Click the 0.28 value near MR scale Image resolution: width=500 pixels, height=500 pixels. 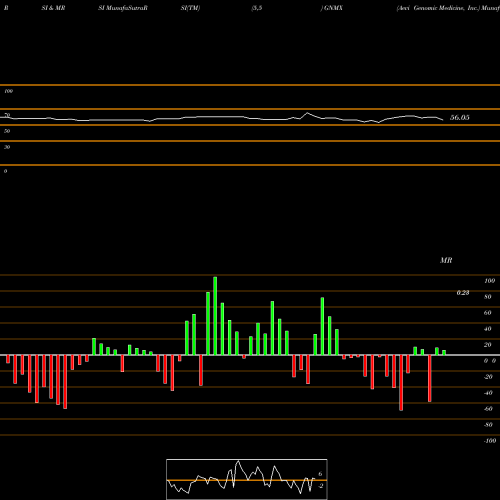(x=463, y=293)
